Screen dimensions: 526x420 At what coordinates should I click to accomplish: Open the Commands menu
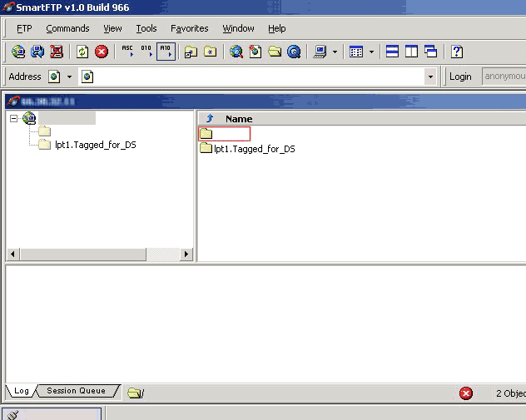tap(67, 28)
